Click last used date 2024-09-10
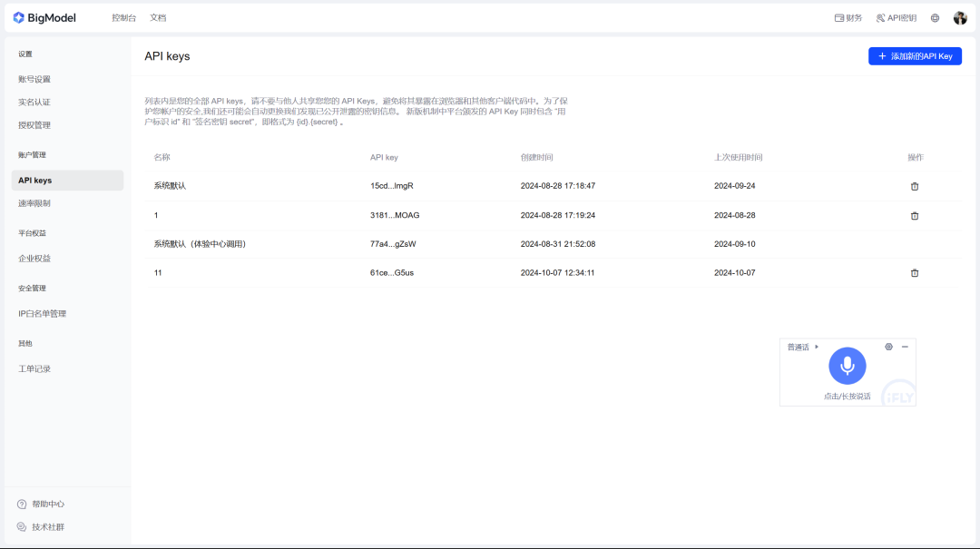Screen dimensions: 980x549 [x=735, y=244]
